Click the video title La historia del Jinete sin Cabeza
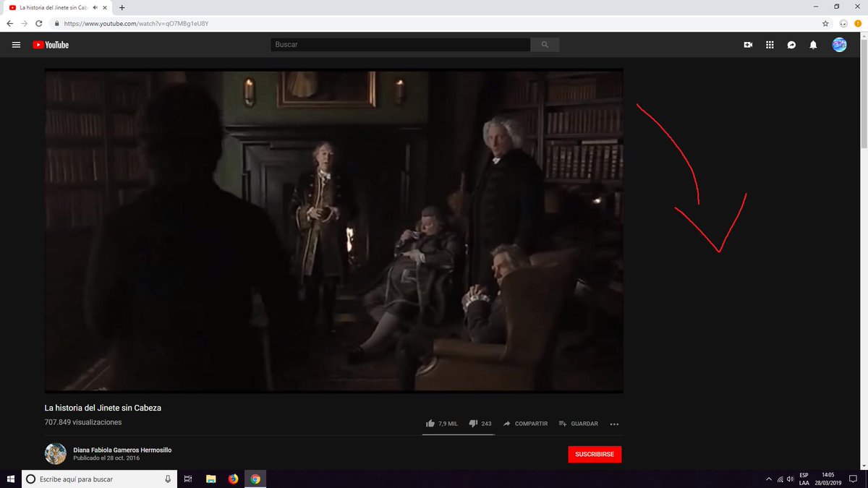Viewport: 868px width, 488px height. [x=103, y=408]
